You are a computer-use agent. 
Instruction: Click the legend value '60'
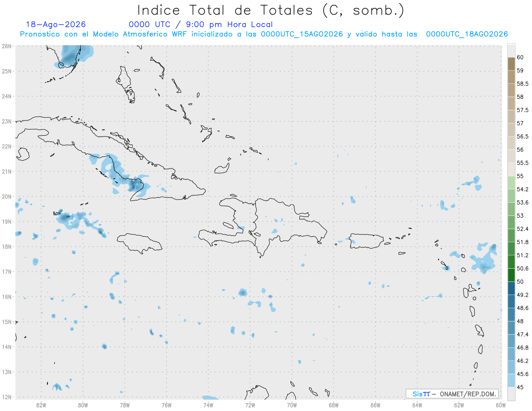pos(520,57)
